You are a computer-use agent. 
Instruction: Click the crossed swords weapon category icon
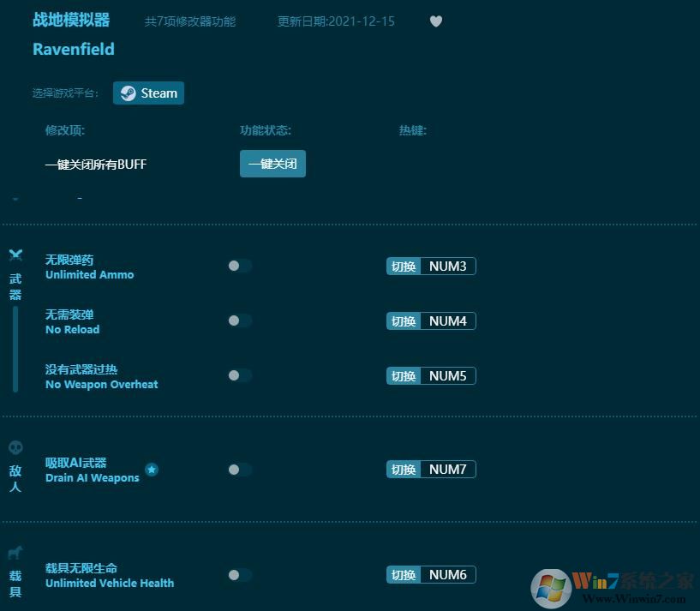15,255
